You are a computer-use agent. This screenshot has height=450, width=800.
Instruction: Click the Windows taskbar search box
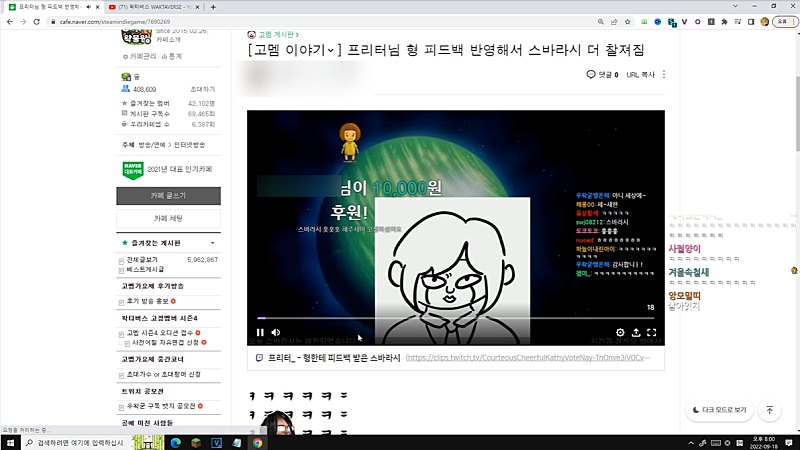(75, 443)
